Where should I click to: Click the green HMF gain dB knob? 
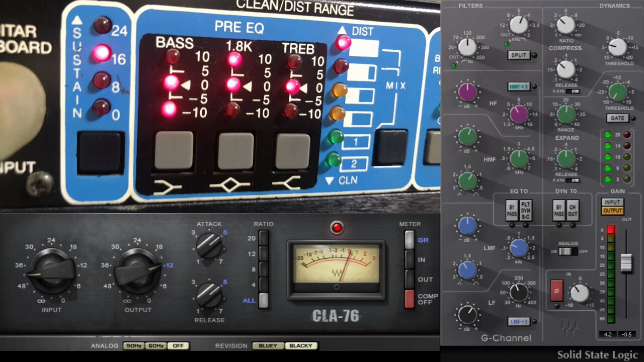[467, 136]
